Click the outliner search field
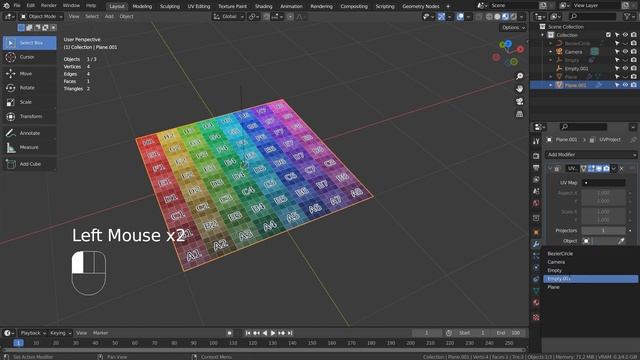The width and height of the screenshot is (640, 360). coord(593,16)
